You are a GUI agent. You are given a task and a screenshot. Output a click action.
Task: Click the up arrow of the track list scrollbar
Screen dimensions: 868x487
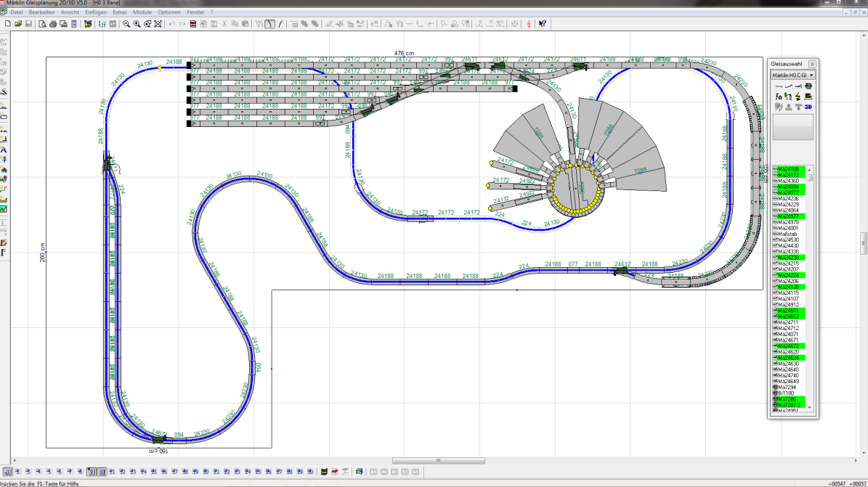click(809, 169)
